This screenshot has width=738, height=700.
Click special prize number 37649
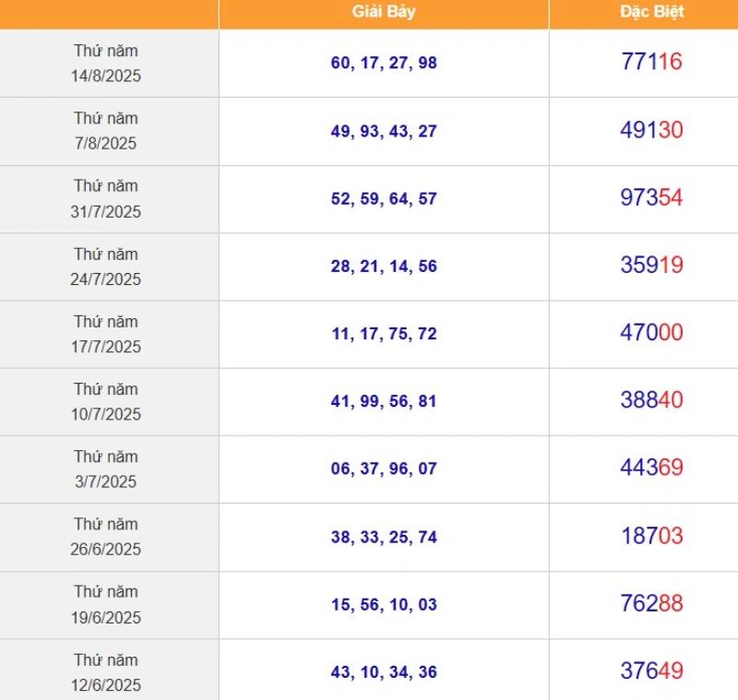(651, 670)
